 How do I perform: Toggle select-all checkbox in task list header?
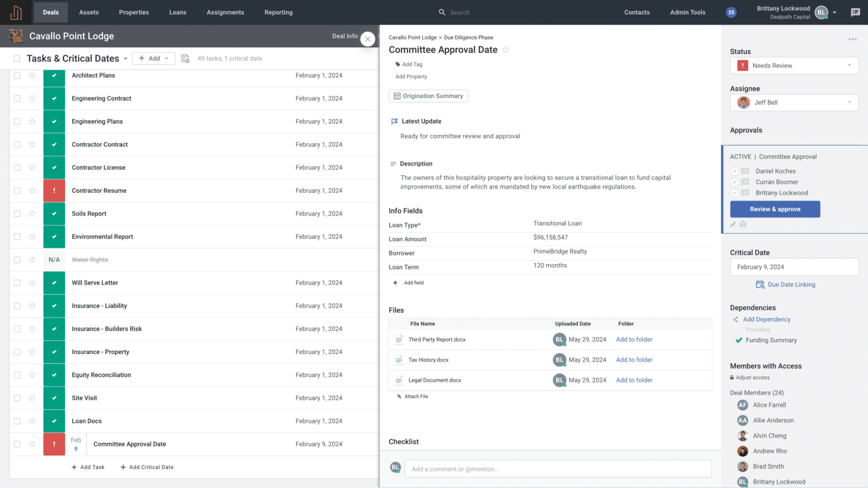pos(17,58)
